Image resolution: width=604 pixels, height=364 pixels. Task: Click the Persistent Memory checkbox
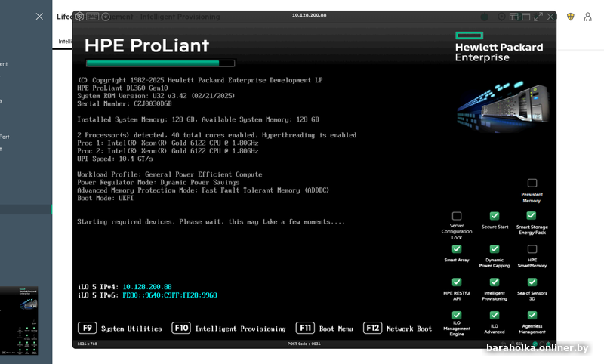(x=532, y=183)
